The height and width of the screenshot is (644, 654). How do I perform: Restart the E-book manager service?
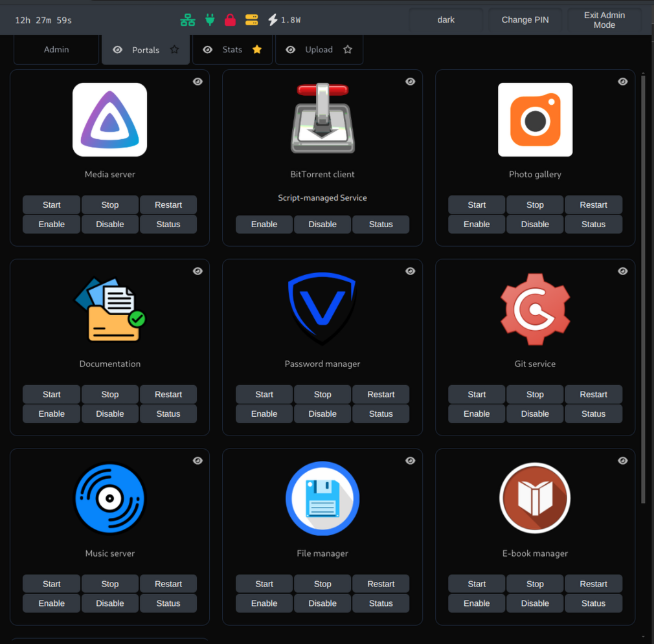pyautogui.click(x=594, y=584)
